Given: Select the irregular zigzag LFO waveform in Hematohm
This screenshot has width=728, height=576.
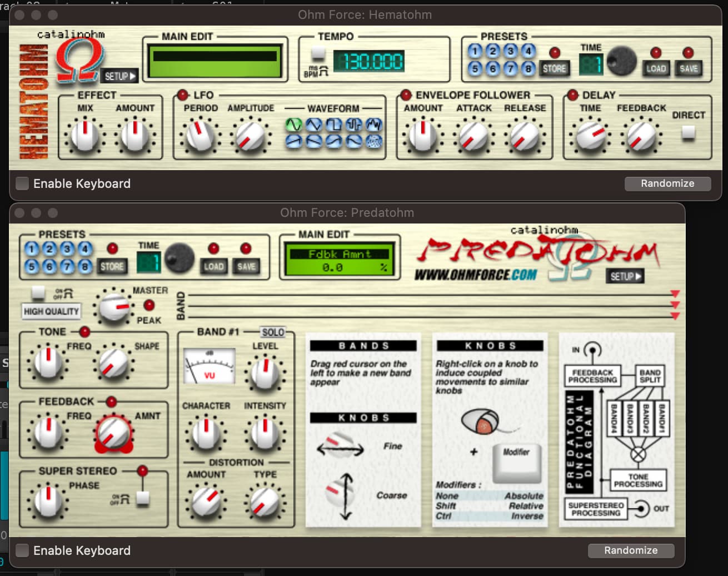Looking at the screenshot, I should [x=374, y=125].
